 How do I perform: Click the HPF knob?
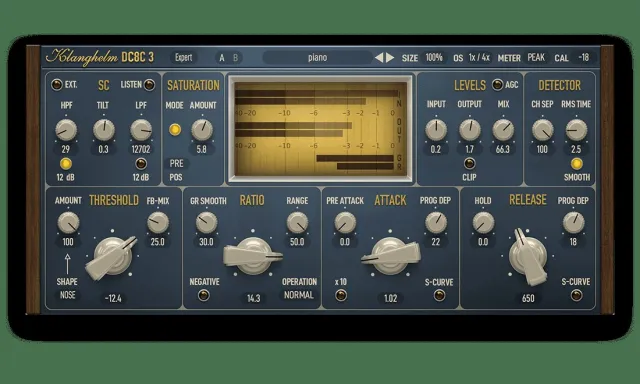tap(66, 130)
